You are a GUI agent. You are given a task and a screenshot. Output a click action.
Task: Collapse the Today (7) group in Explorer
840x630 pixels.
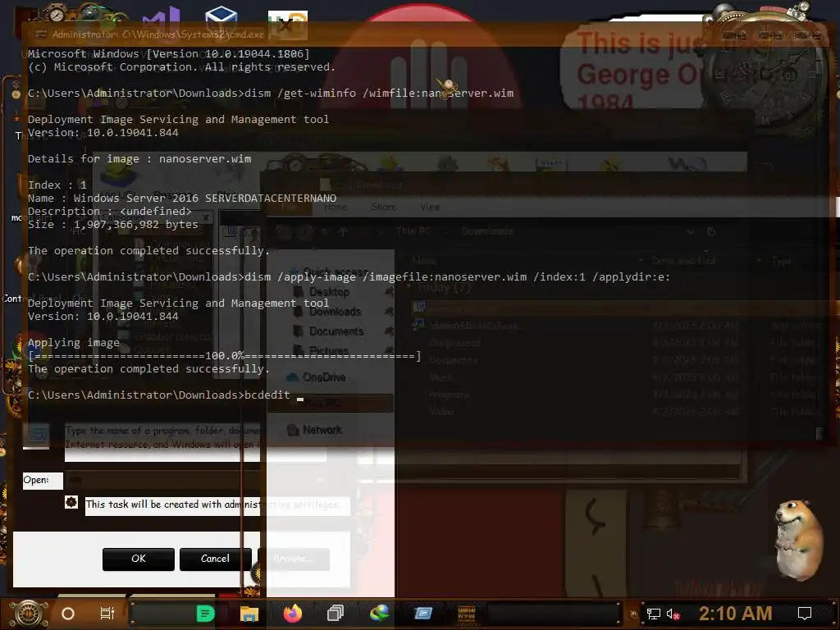[410, 288]
